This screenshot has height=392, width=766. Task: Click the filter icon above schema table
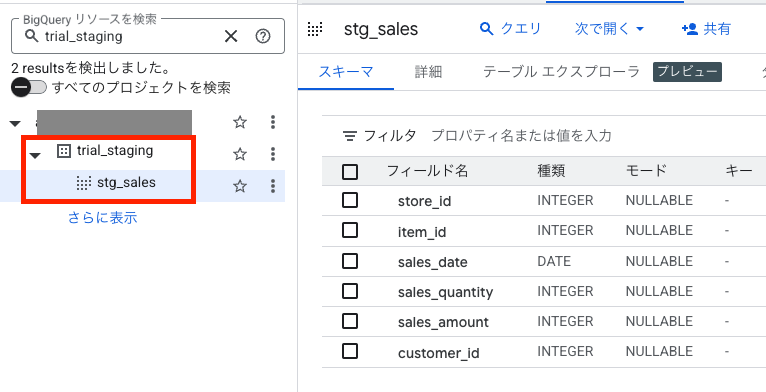click(x=349, y=136)
